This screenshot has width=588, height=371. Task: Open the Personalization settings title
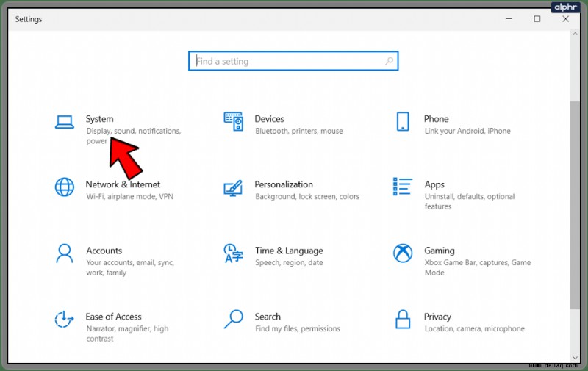pos(284,184)
